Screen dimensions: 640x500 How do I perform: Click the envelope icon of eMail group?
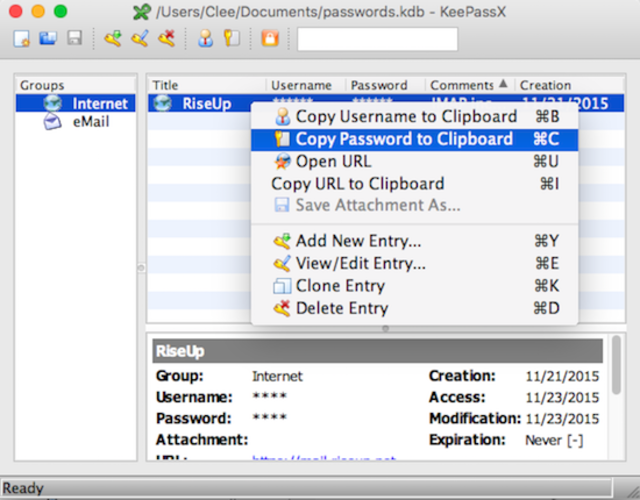(52, 121)
